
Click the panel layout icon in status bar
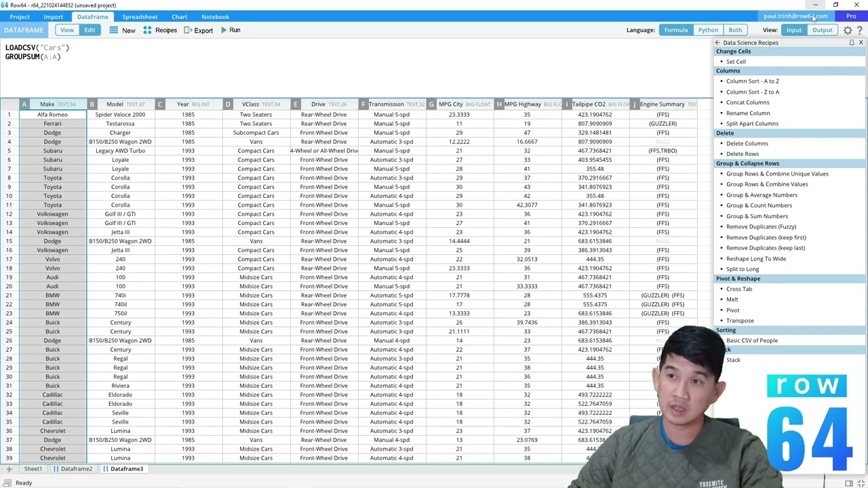[848, 483]
